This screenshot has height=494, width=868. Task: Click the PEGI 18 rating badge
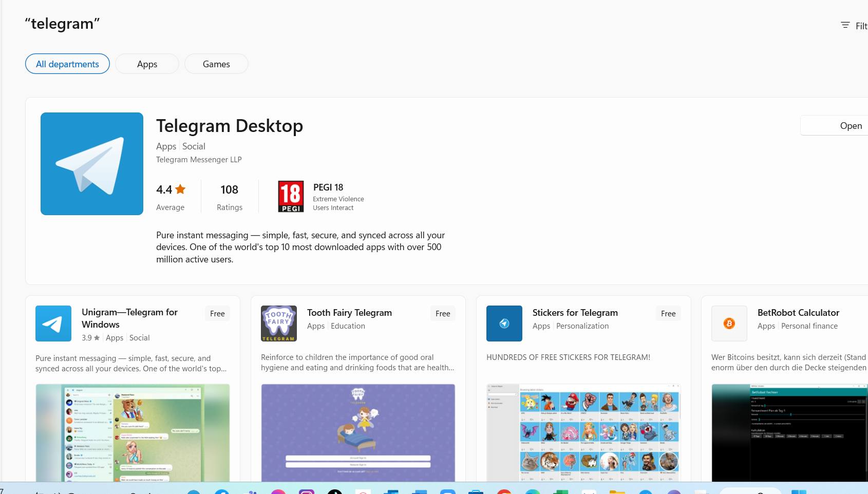pyautogui.click(x=291, y=196)
